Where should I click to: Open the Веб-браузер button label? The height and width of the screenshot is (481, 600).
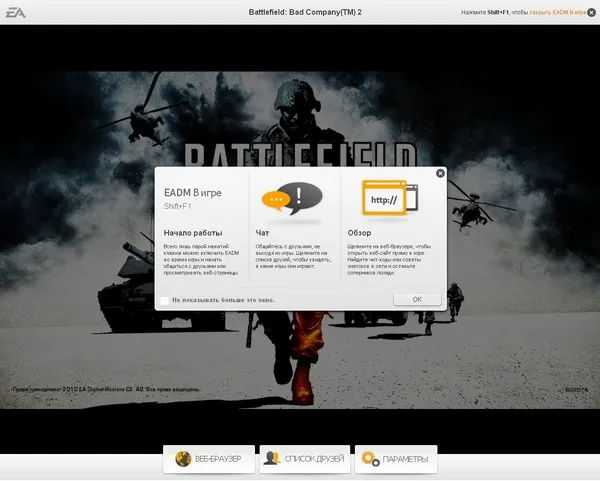pos(219,459)
